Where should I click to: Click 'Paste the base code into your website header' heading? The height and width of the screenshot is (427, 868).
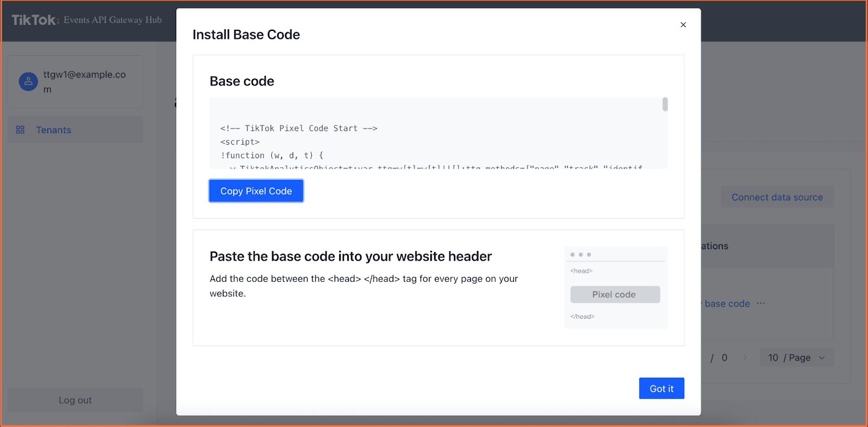(350, 256)
